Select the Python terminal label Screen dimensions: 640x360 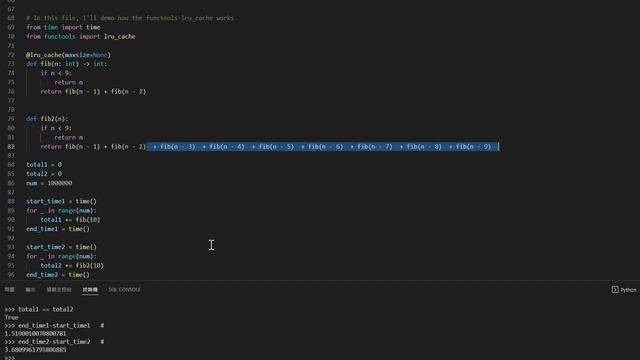click(x=628, y=290)
